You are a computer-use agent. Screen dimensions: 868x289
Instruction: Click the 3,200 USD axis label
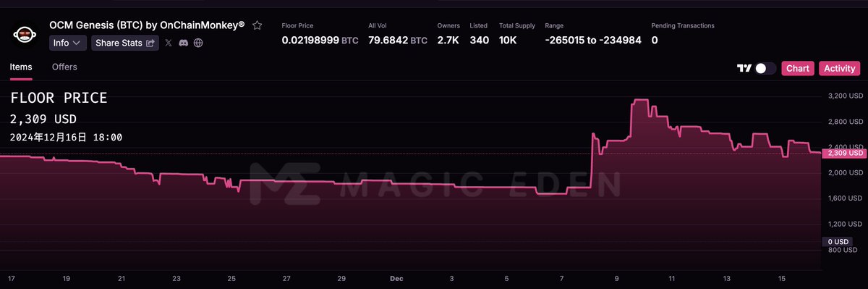[845, 96]
